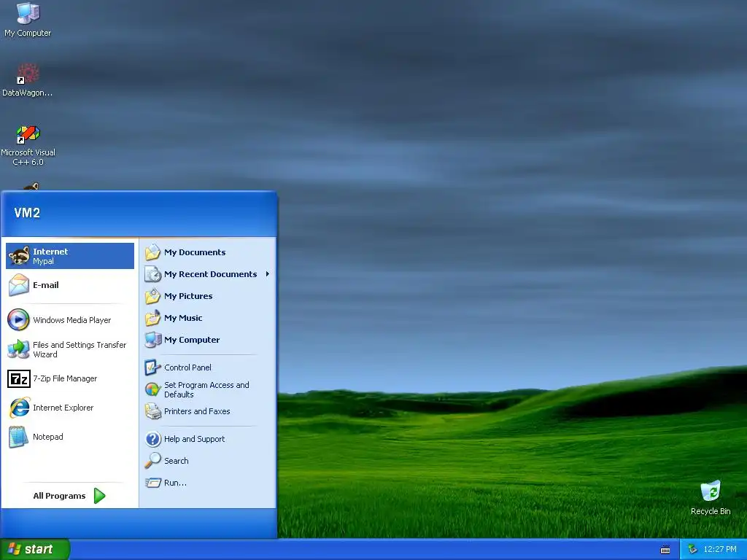Choose Windows Media Player label

click(72, 320)
